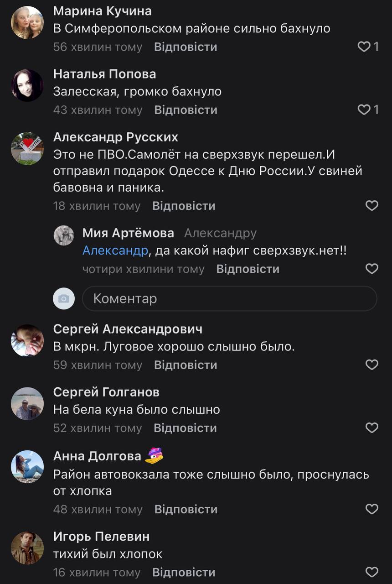Tap heart on Мия Артёмова's reply
This screenshot has height=584, width=392.
[x=372, y=269]
